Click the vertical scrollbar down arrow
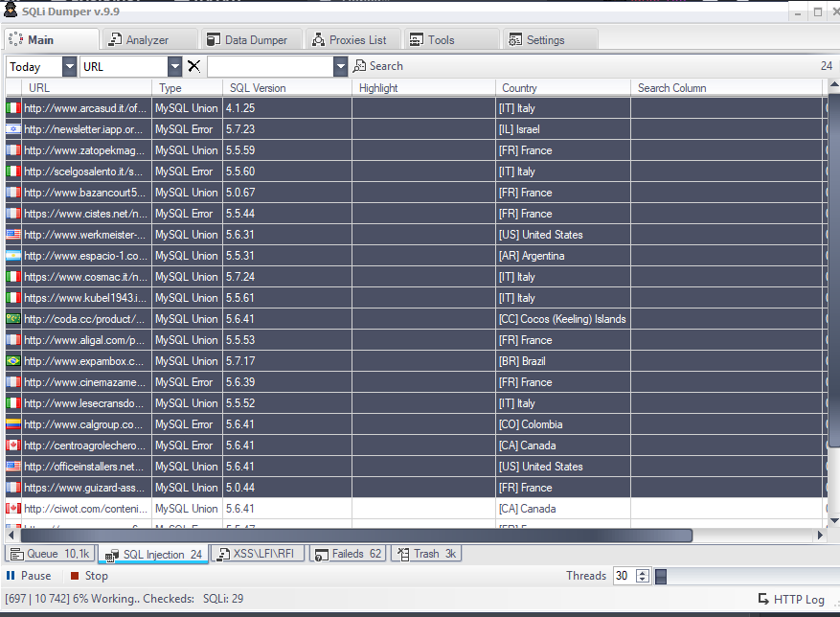The height and width of the screenshot is (617, 840). pos(833,520)
